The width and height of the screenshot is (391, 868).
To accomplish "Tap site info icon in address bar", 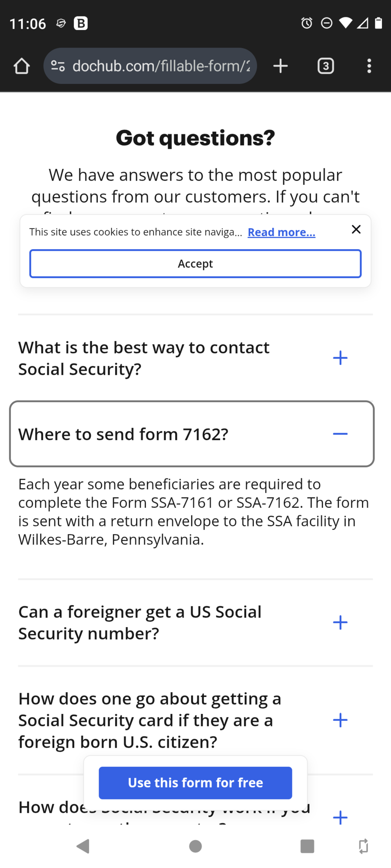I will point(58,66).
